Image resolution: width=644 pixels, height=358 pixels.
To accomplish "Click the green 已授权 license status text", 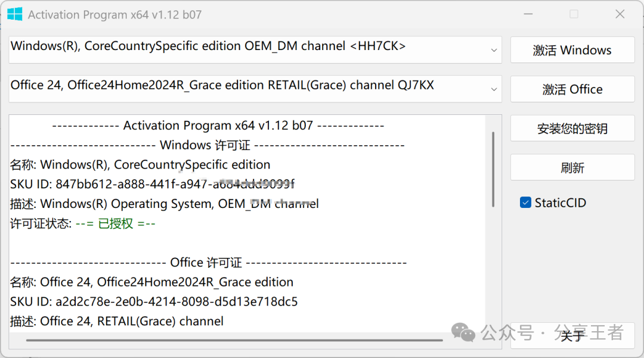I will (116, 223).
